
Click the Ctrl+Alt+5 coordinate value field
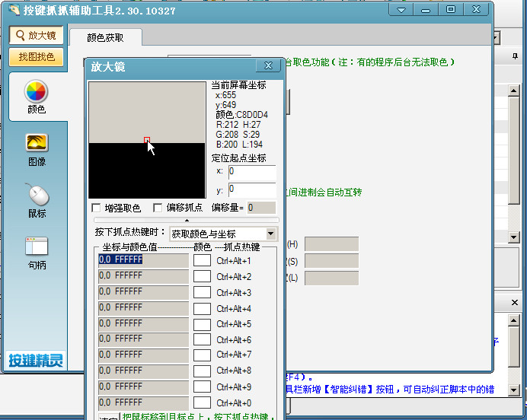143,324
